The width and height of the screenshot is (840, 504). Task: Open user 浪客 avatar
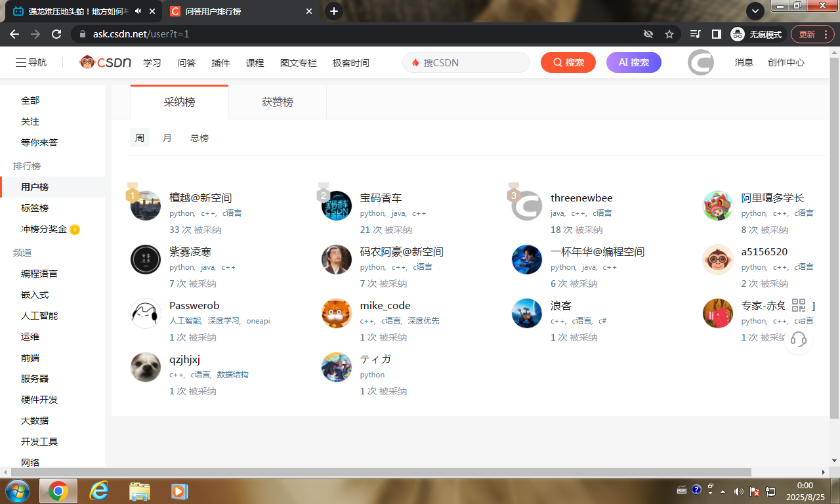527,313
